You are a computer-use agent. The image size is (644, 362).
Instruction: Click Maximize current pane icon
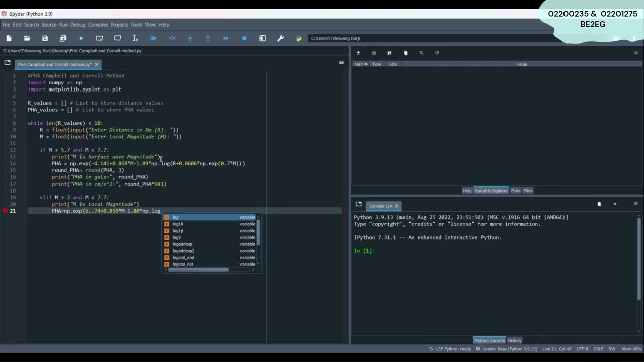262,38
